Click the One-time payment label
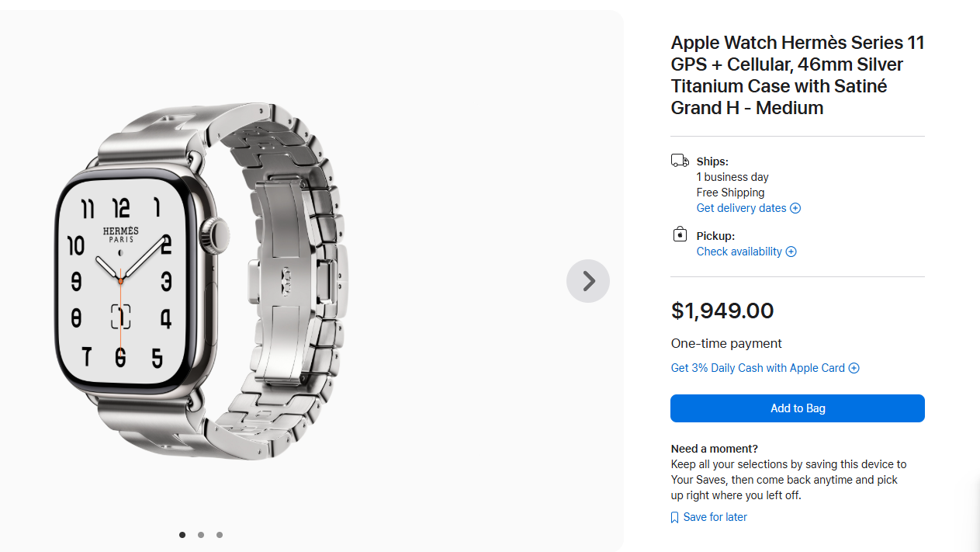The height and width of the screenshot is (552, 980). pos(726,343)
